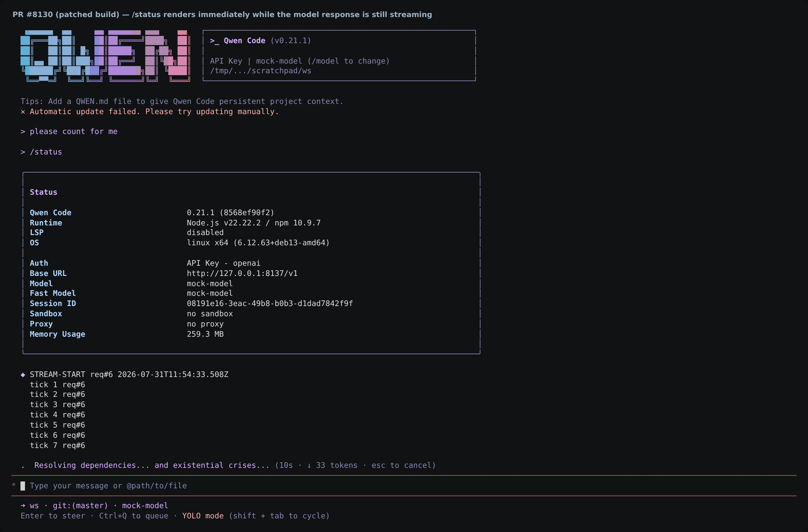Image resolution: width=808 pixels, height=532 pixels.
Task: Click the 'Session ID' label
Action: (x=53, y=303)
